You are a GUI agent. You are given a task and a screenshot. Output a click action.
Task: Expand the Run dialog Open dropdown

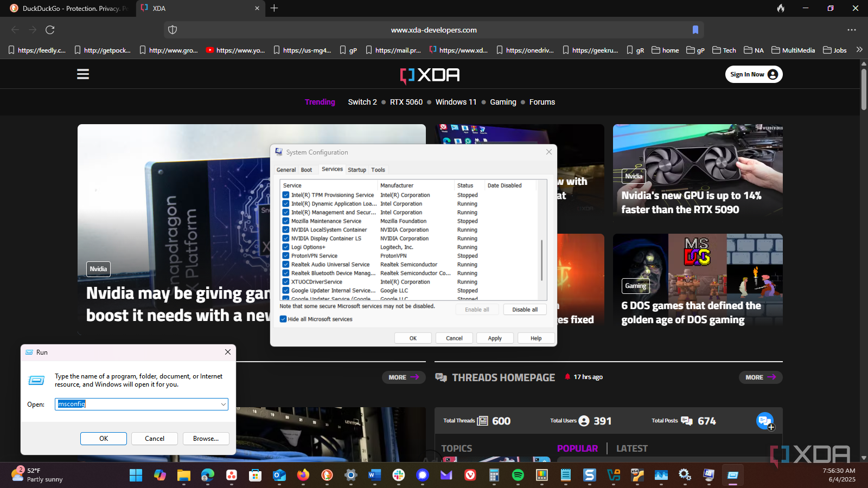point(223,404)
